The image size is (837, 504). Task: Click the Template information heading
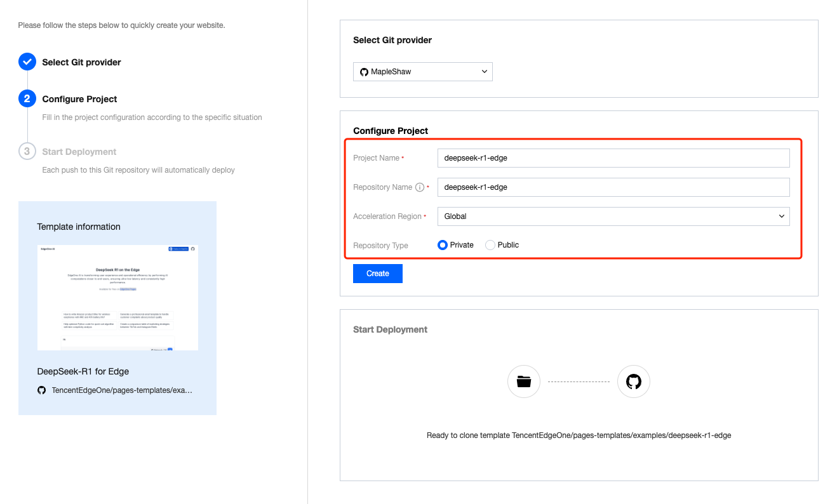click(79, 227)
